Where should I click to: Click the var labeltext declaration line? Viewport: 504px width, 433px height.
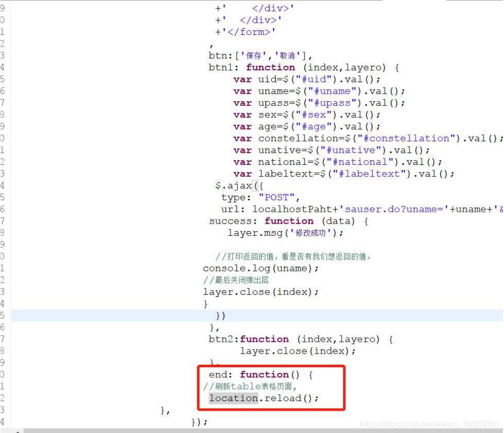coord(344,174)
